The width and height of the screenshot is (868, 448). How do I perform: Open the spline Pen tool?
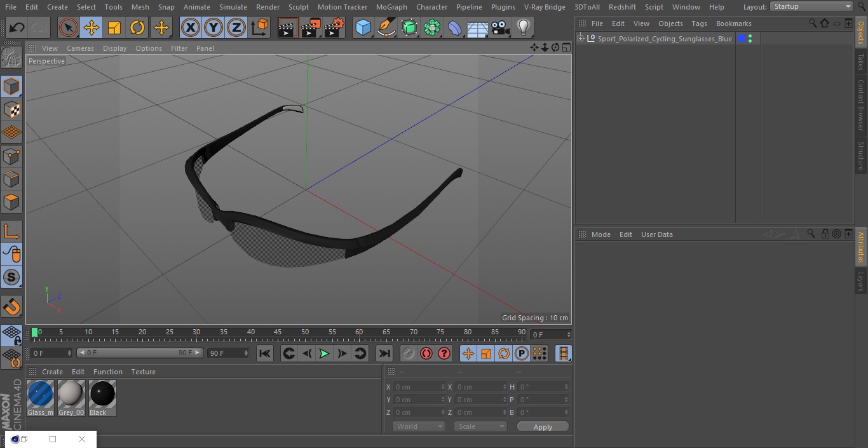coord(386,27)
